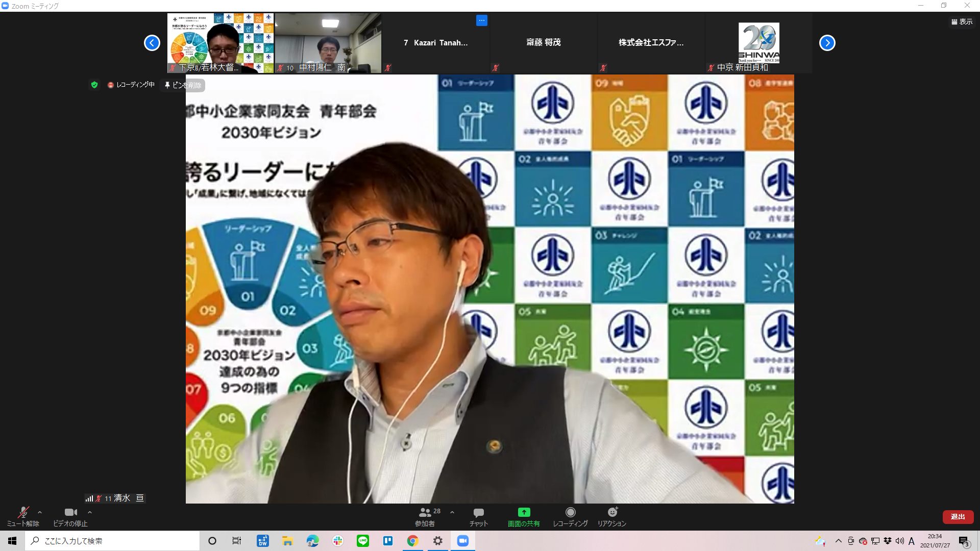The width and height of the screenshot is (980, 551).
Task: Click Zoom ミーティング window title
Action: point(35,6)
